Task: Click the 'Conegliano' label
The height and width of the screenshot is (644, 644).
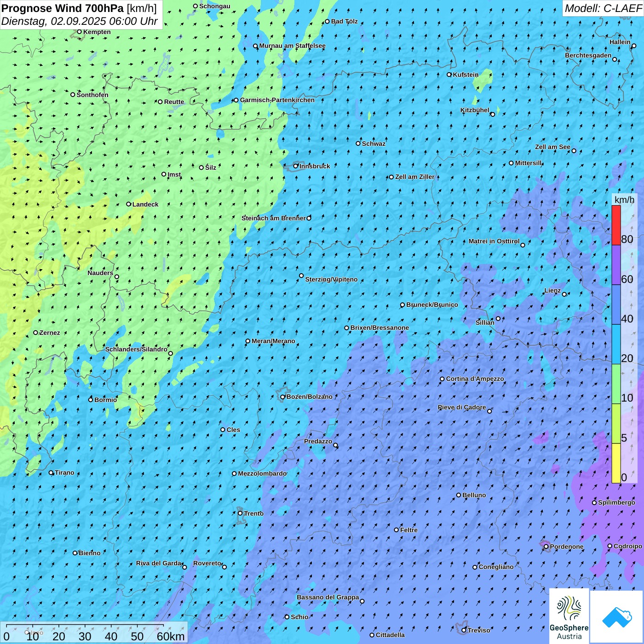Action: (x=496, y=567)
